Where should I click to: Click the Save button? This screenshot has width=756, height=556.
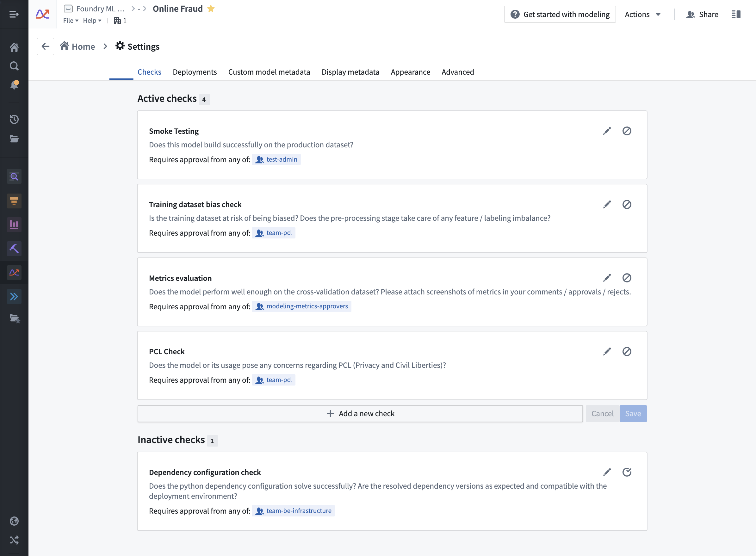tap(633, 414)
